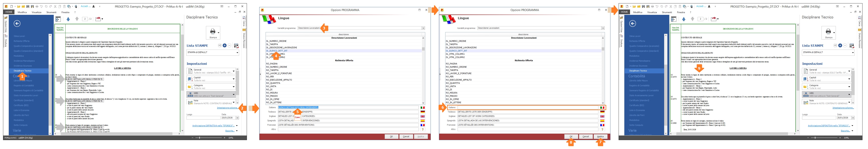This screenshot has width=868, height=149.
Task: Open the Variabili programma dropdown in the first dialog
Action: click(423, 28)
